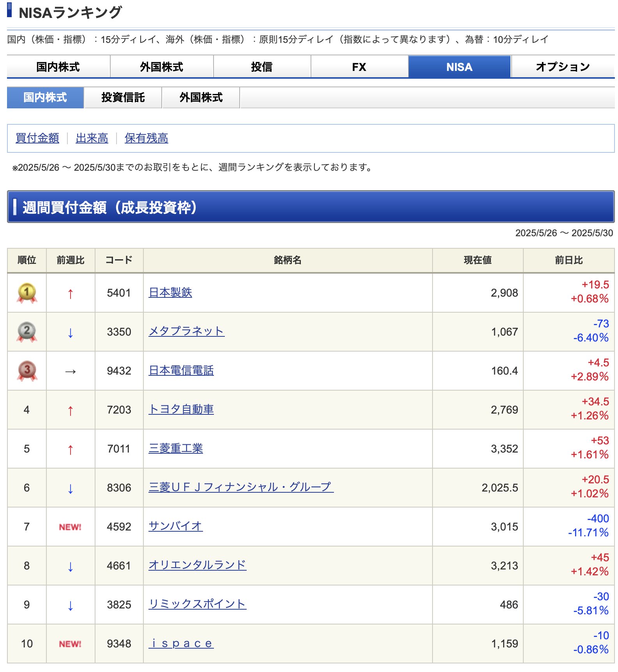Click the up arrow in トヨタ自動車 row
The width and height of the screenshot is (618, 672).
(x=70, y=410)
